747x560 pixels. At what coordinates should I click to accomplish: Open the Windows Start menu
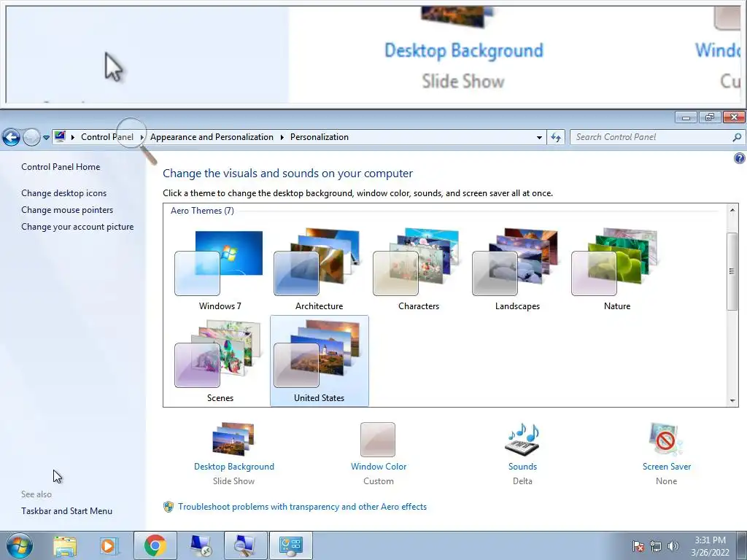click(20, 545)
